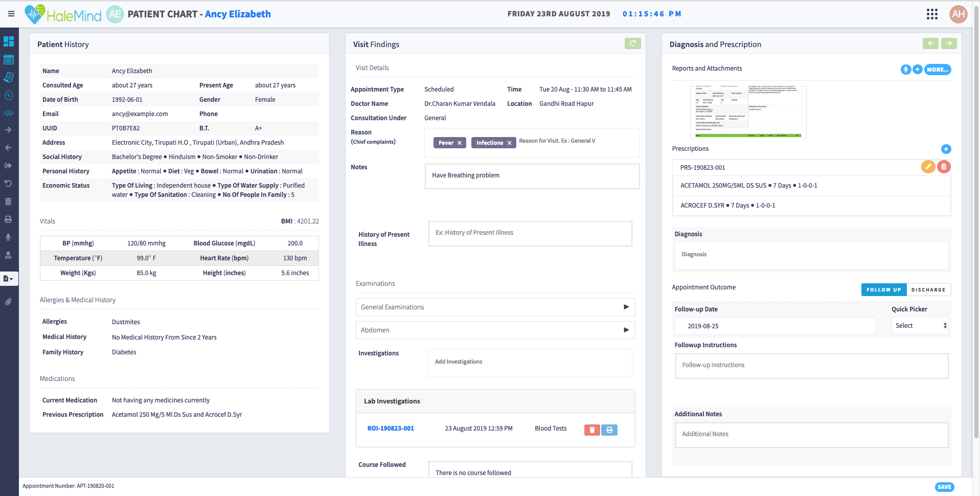Open the Quick Picker Select dropdown
The image size is (980, 496).
coord(920,326)
